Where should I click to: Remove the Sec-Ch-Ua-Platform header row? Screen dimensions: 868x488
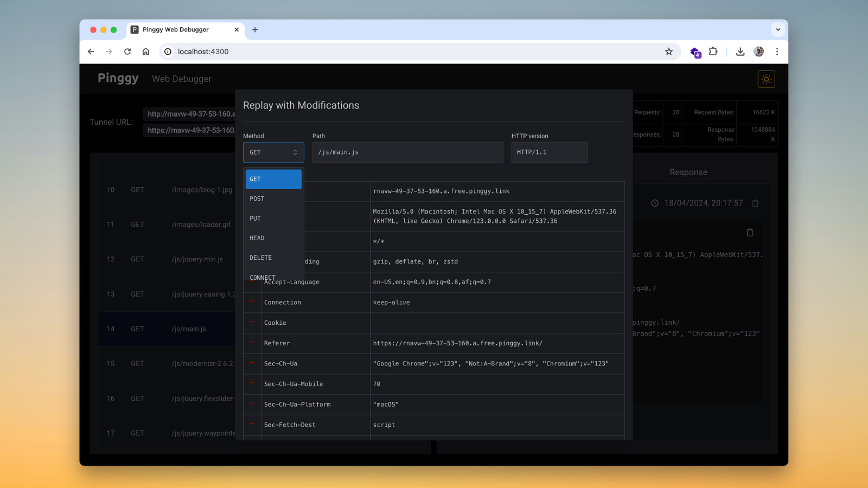(x=253, y=403)
